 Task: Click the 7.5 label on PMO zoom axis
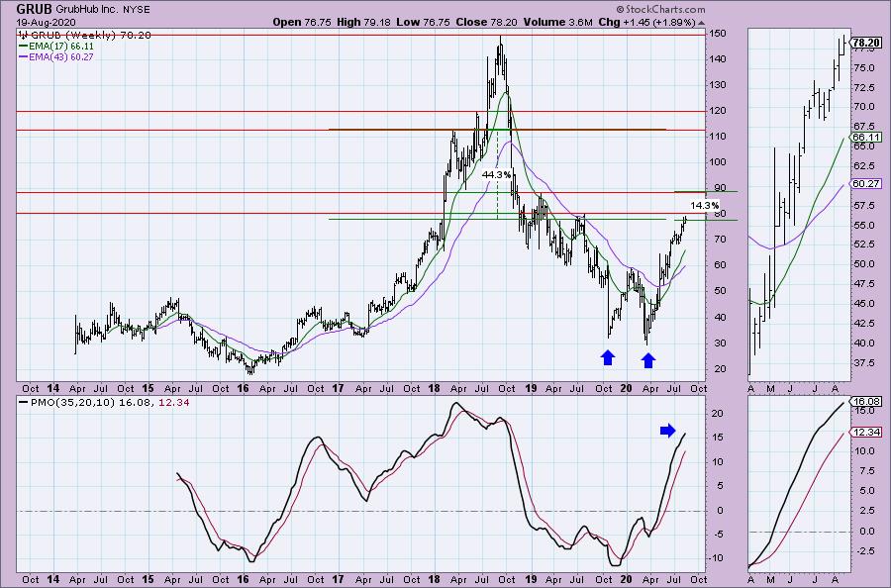tap(867, 471)
